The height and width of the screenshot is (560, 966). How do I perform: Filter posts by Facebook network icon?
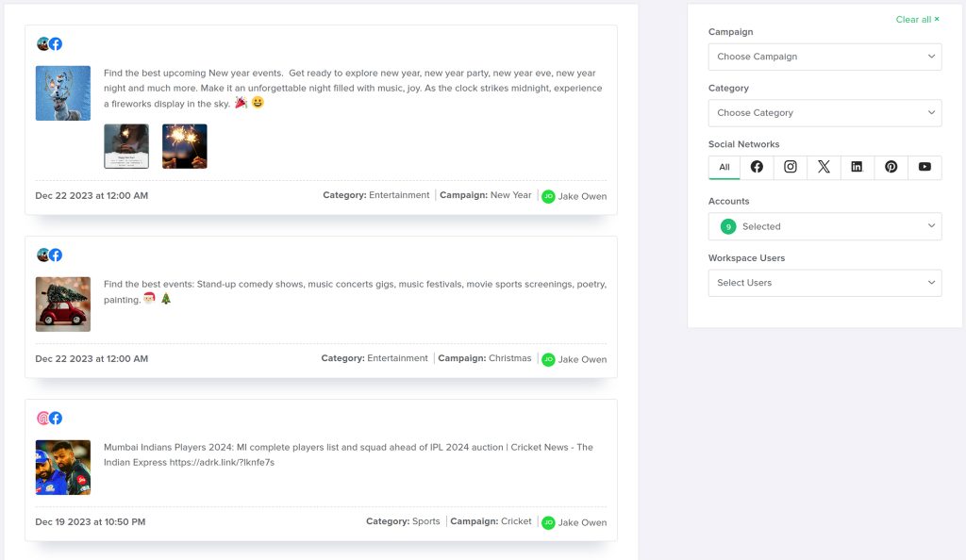click(757, 167)
